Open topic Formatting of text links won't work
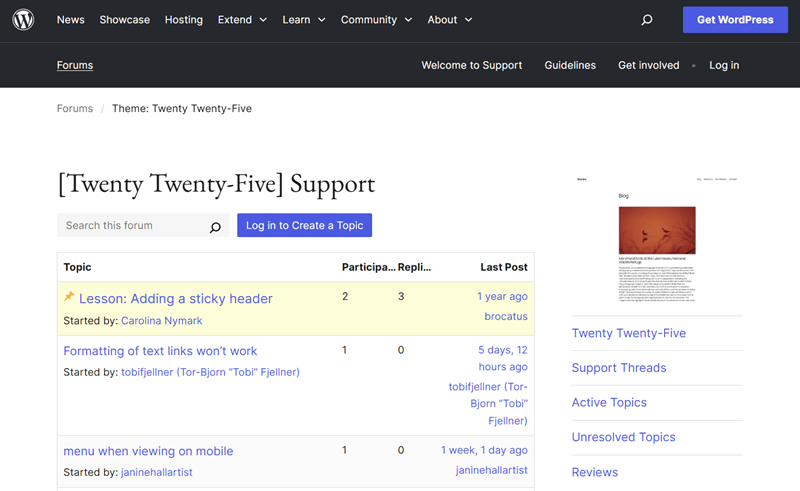Image resolution: width=800 pixels, height=491 pixels. coord(160,351)
